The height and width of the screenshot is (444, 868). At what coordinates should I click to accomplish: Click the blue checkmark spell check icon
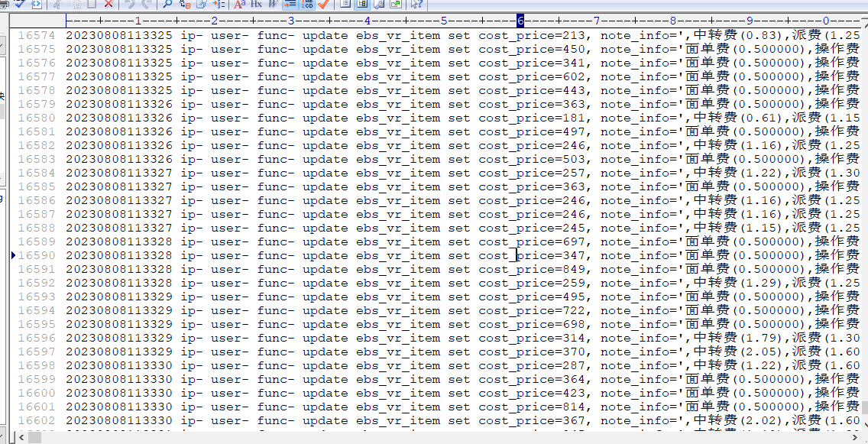19,4
